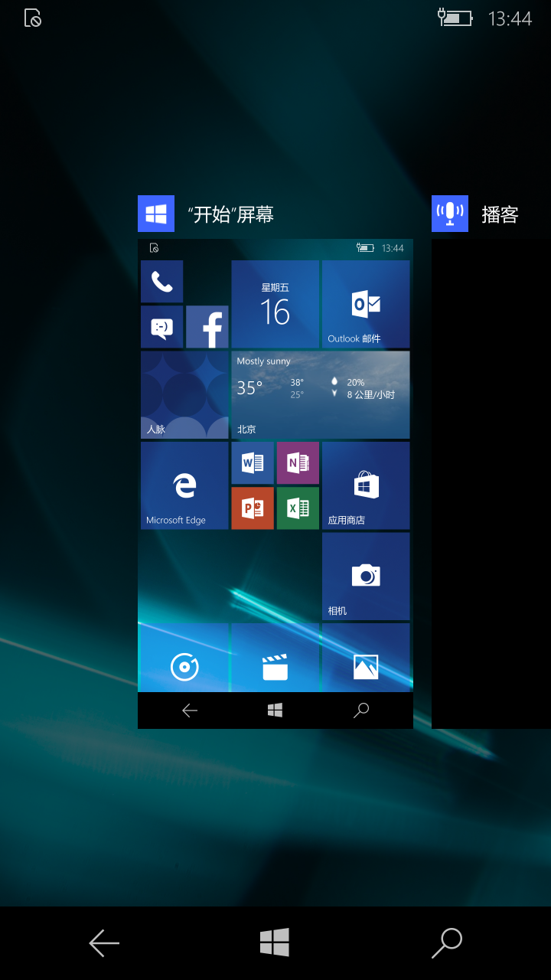Open the Messaging tile in Start preview
Viewport: 551px width, 980px height.
161,327
